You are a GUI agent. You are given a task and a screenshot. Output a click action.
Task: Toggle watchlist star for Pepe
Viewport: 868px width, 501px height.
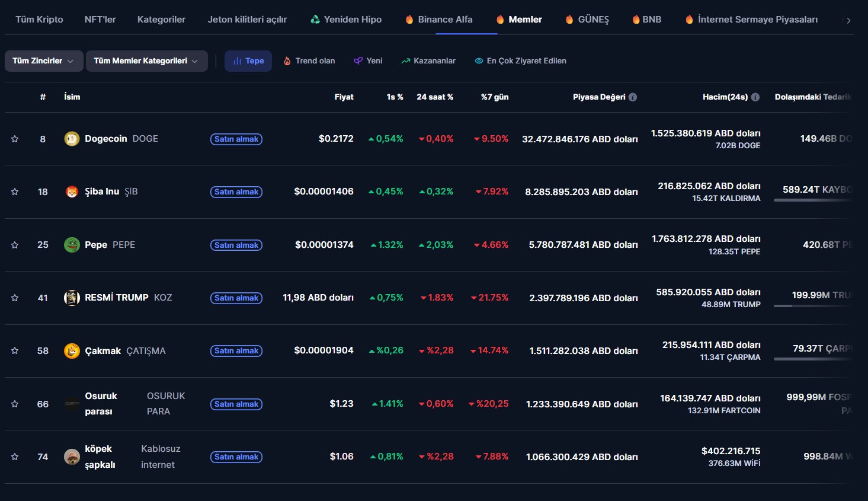pos(15,245)
